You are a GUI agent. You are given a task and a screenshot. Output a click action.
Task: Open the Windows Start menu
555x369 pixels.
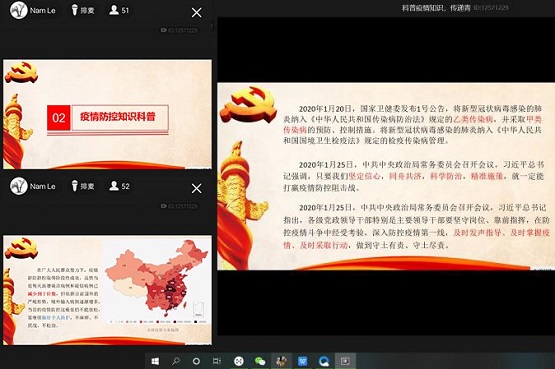tap(155, 361)
